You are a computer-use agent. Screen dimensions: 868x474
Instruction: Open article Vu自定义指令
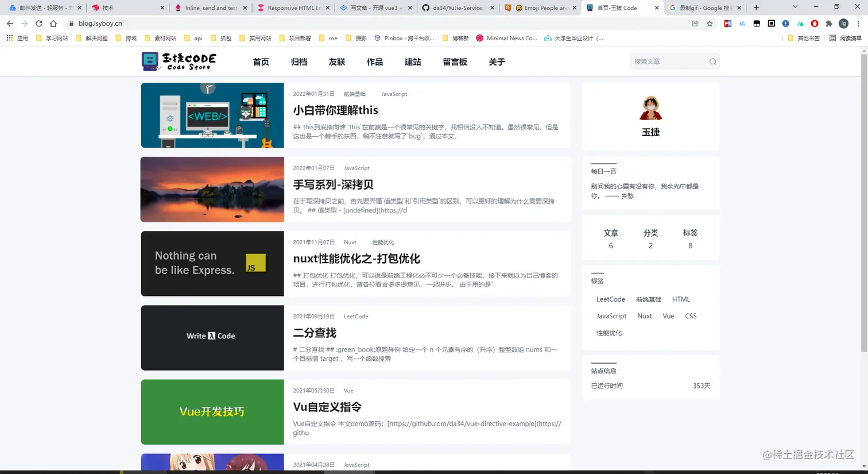click(327, 407)
